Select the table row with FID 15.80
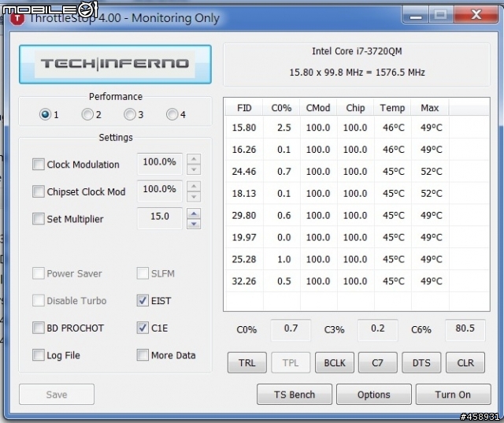Screen dimensions: 504x423 357,128
